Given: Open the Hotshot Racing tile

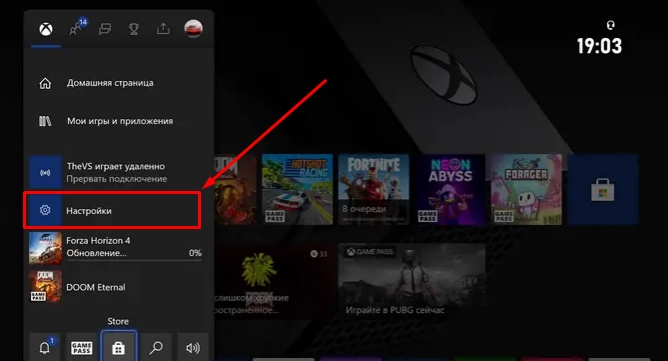Looking at the screenshot, I should pyautogui.click(x=297, y=189).
